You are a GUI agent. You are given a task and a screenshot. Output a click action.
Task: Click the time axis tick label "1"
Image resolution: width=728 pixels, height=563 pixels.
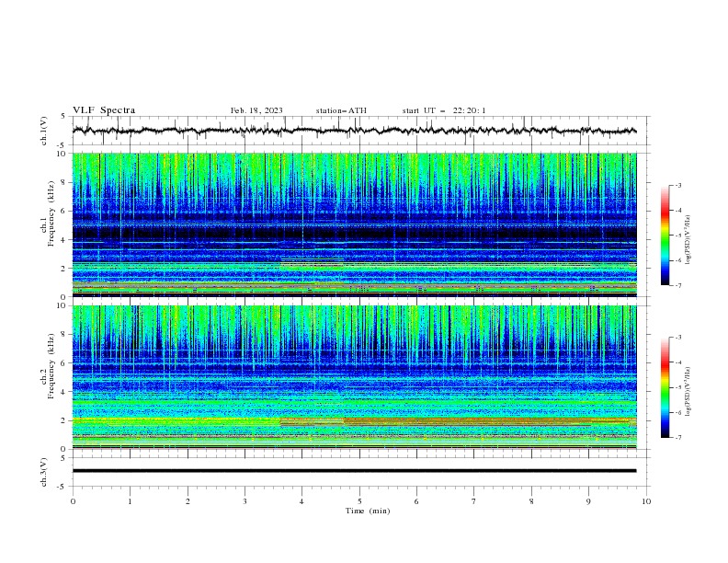click(130, 501)
